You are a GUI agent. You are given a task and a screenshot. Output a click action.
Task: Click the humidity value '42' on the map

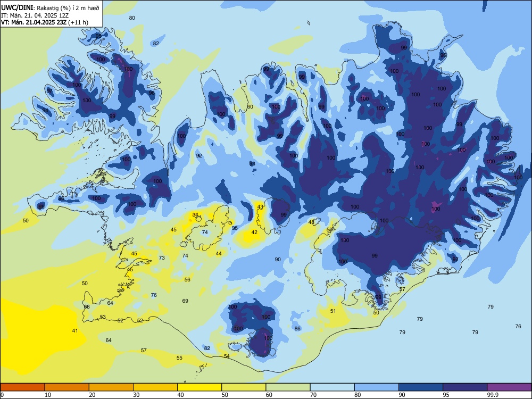click(254, 232)
